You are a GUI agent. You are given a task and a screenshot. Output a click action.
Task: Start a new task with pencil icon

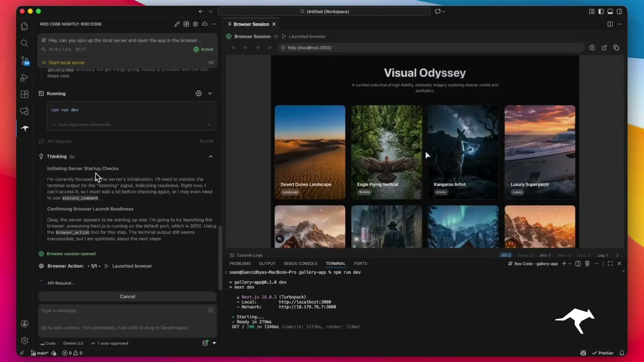(x=177, y=24)
